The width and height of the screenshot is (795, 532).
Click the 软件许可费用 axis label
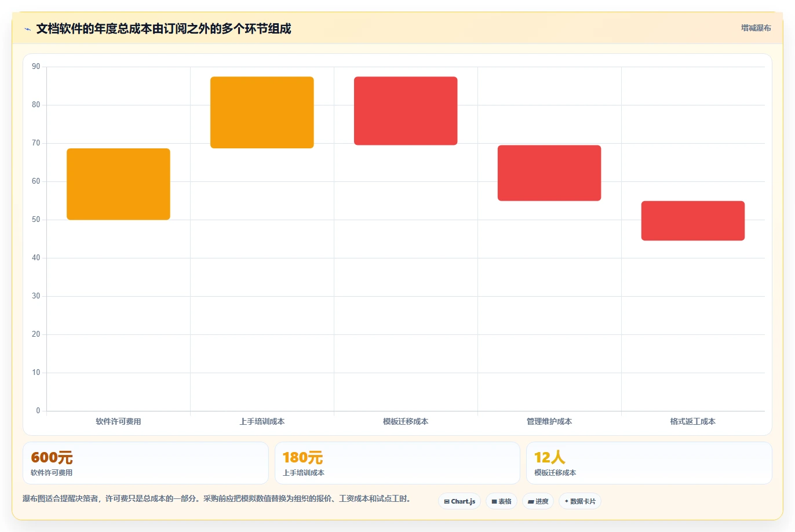click(118, 422)
